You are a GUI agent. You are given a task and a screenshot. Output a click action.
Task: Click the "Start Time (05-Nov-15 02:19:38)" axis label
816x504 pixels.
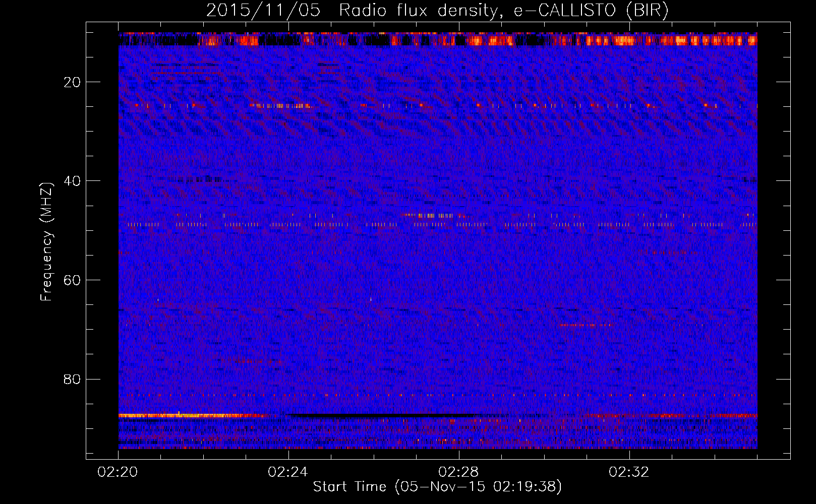[x=437, y=487]
